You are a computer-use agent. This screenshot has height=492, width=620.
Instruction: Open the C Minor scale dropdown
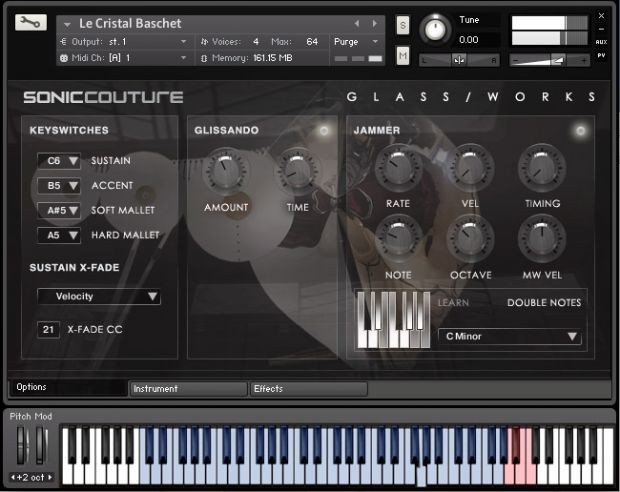[510, 336]
